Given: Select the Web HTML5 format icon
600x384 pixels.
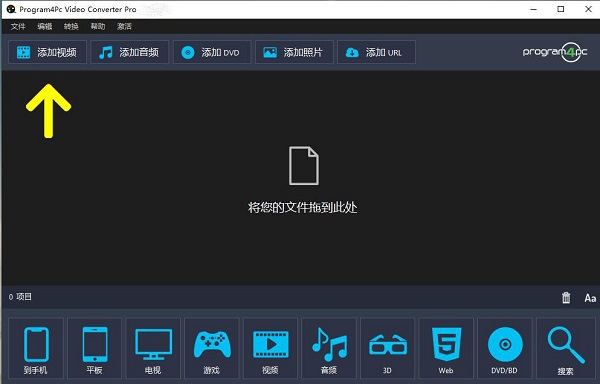Looking at the screenshot, I should pos(446,348).
